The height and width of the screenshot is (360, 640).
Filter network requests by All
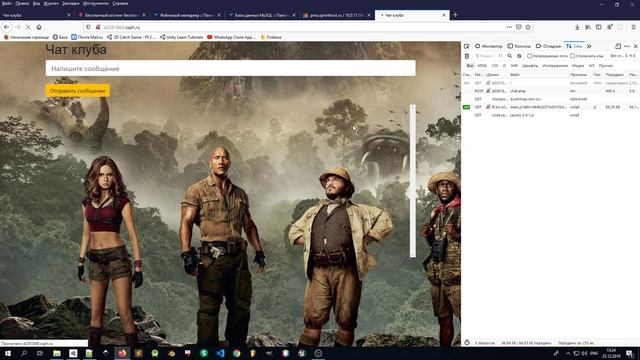[x=470, y=66]
